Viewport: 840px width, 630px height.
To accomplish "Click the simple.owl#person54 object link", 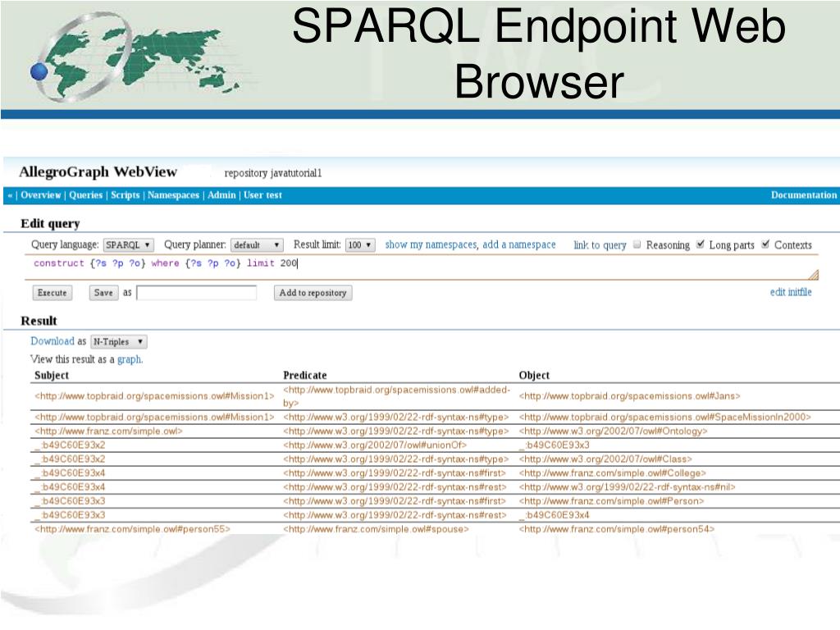I will coord(617,529).
